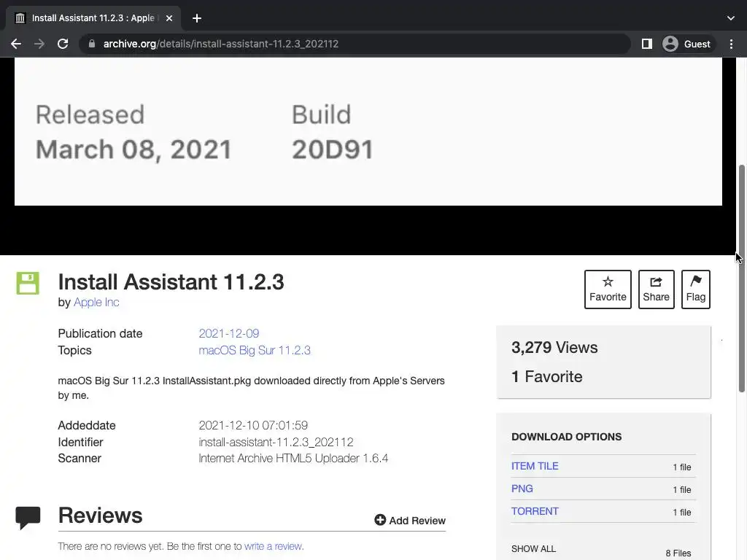This screenshot has height=560, width=747.
Task: Click the preview image showing Build 20D91
Action: point(368,132)
